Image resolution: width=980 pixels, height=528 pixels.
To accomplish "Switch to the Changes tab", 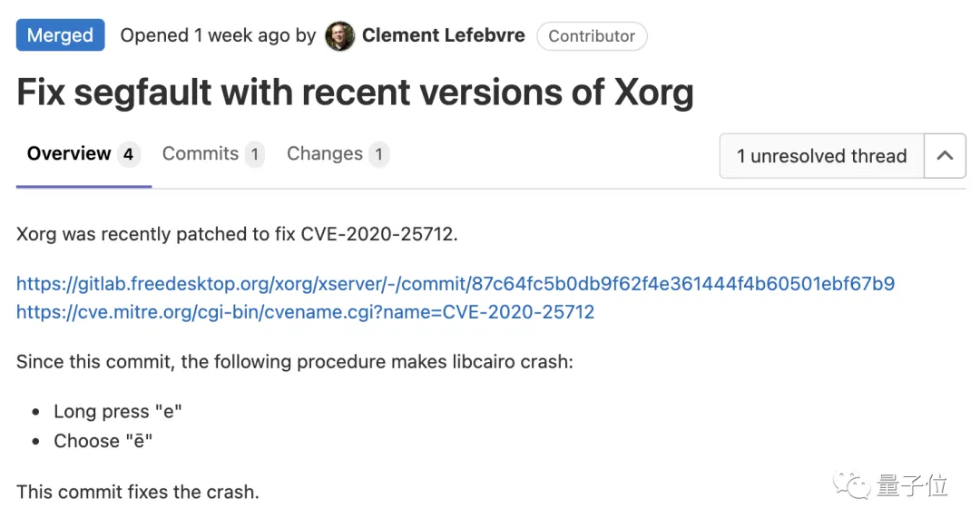I will pyautogui.click(x=325, y=154).
